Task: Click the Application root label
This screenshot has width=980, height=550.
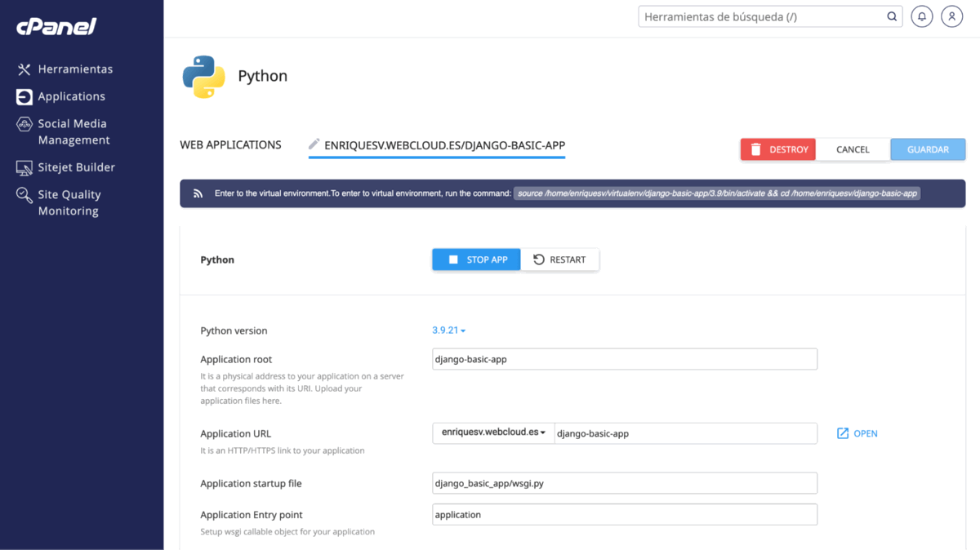Action: [x=236, y=359]
